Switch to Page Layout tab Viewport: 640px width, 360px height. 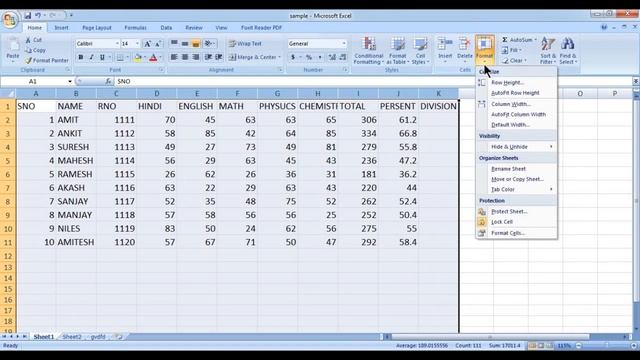click(97, 28)
